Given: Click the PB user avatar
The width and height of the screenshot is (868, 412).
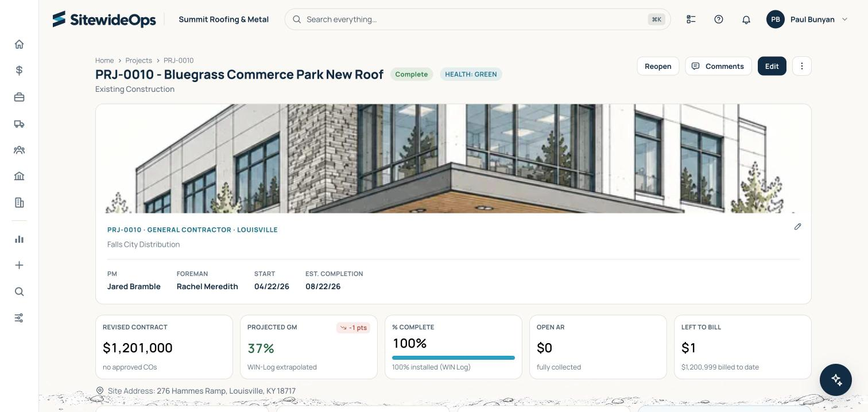Looking at the screenshot, I should [776, 19].
